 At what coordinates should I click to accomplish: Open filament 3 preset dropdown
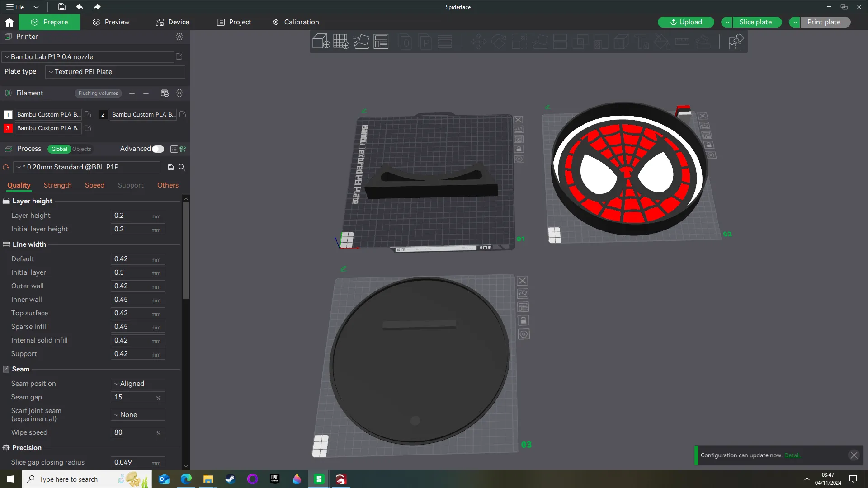pyautogui.click(x=48, y=128)
